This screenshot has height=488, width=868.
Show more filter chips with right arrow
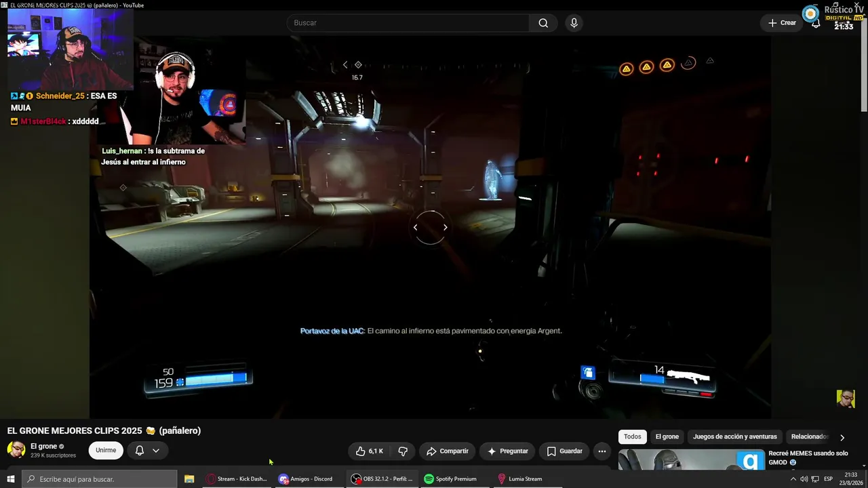click(842, 437)
